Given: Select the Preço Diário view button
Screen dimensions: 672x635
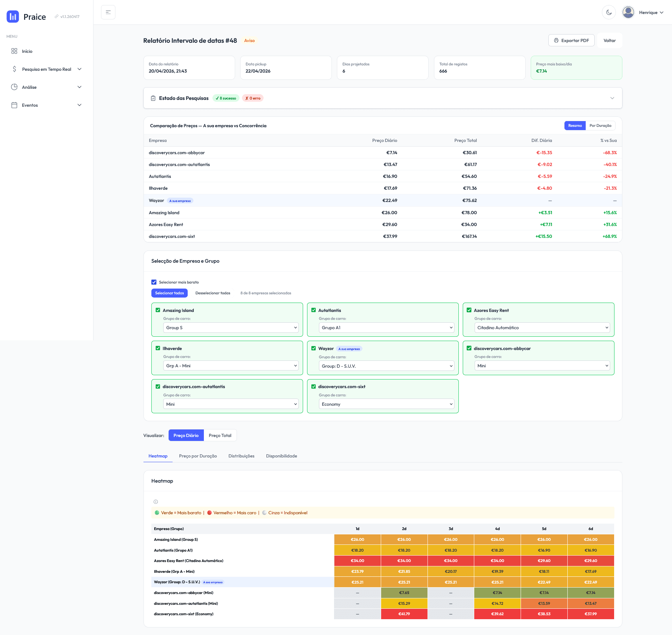Looking at the screenshot, I should (186, 436).
